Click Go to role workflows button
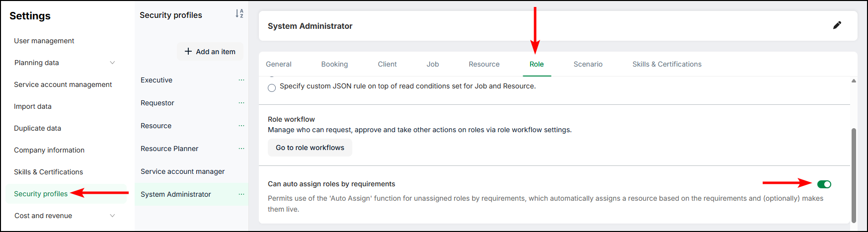This screenshot has height=232, width=868. pyautogui.click(x=310, y=148)
